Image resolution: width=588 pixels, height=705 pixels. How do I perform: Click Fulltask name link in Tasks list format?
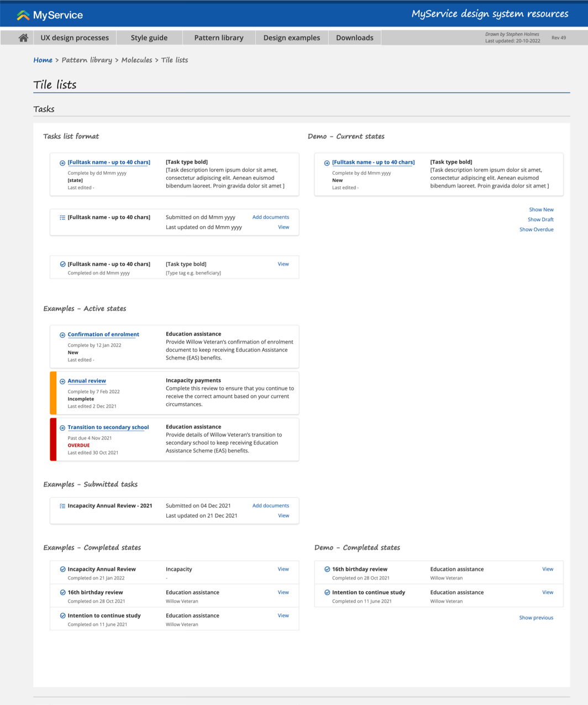[x=109, y=163]
